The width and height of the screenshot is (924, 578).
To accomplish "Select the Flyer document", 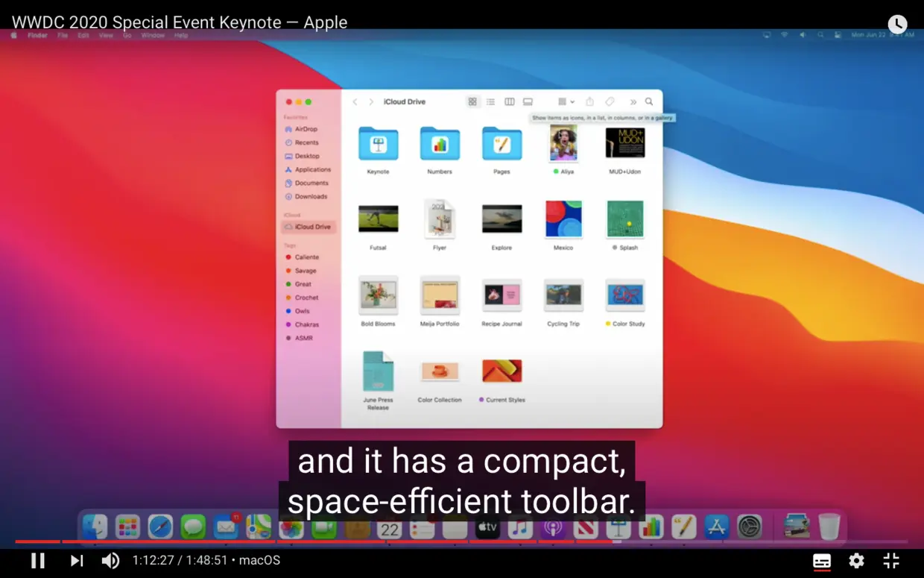I will tap(440, 219).
